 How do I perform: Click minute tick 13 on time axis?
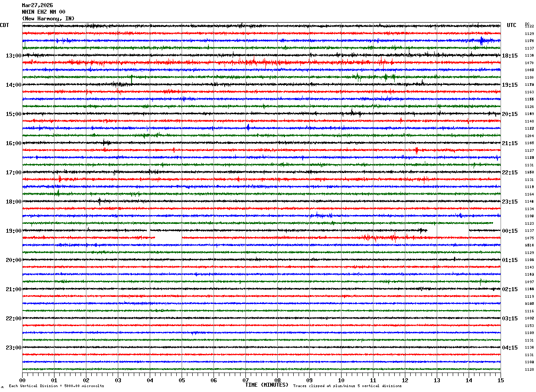coord(437,380)
